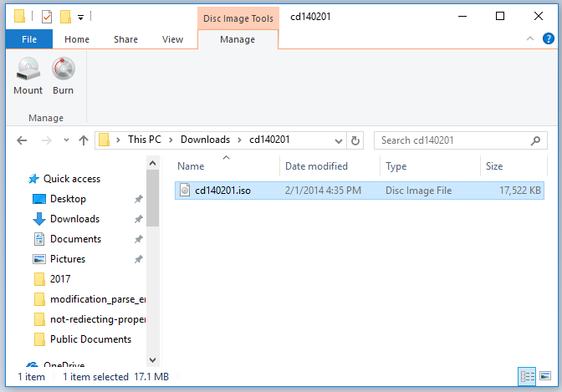Select the cd140201.iso file
This screenshot has width=562, height=392.
[x=360, y=191]
